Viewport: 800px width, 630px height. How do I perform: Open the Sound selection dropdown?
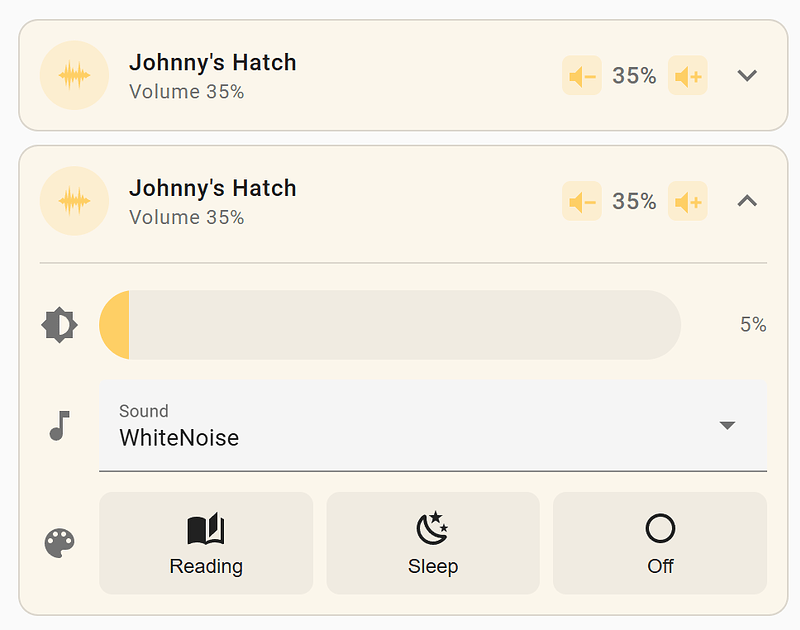[727, 425]
